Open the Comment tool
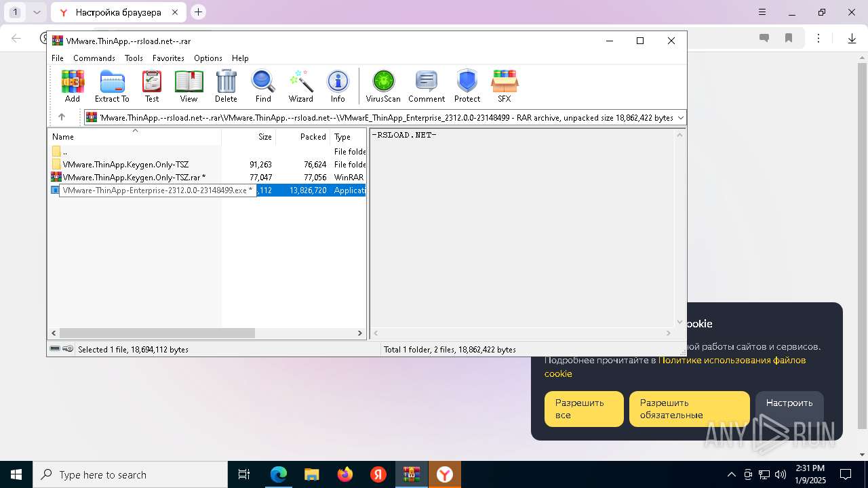 coord(427,86)
